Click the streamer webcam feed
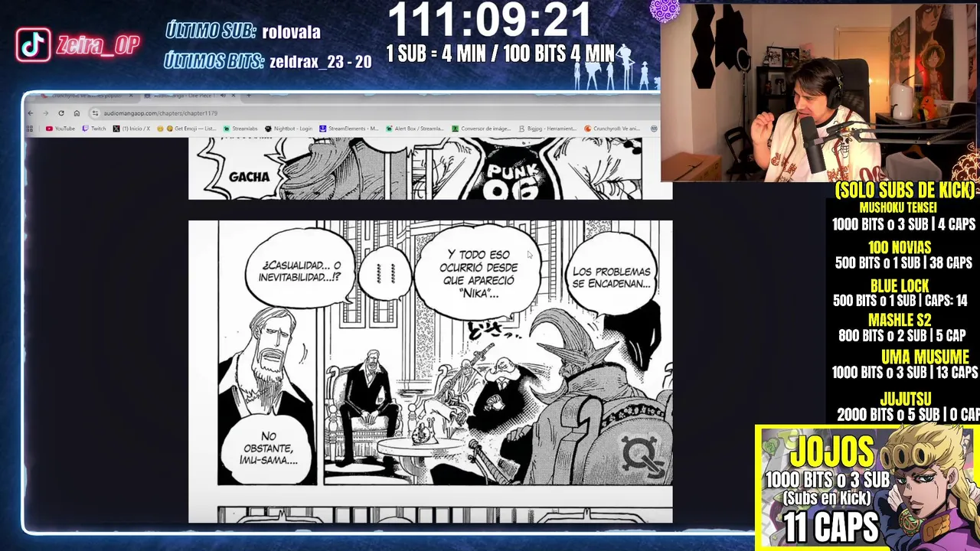 [x=819, y=91]
